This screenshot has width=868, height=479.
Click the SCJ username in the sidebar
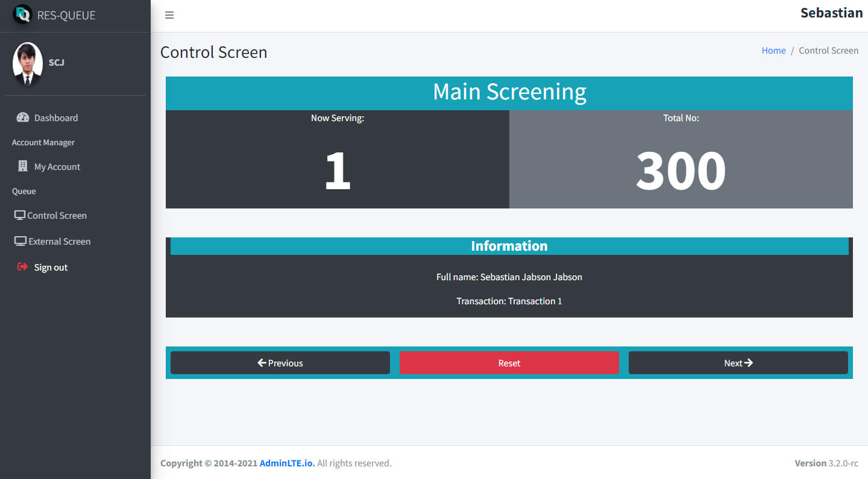pyautogui.click(x=57, y=62)
